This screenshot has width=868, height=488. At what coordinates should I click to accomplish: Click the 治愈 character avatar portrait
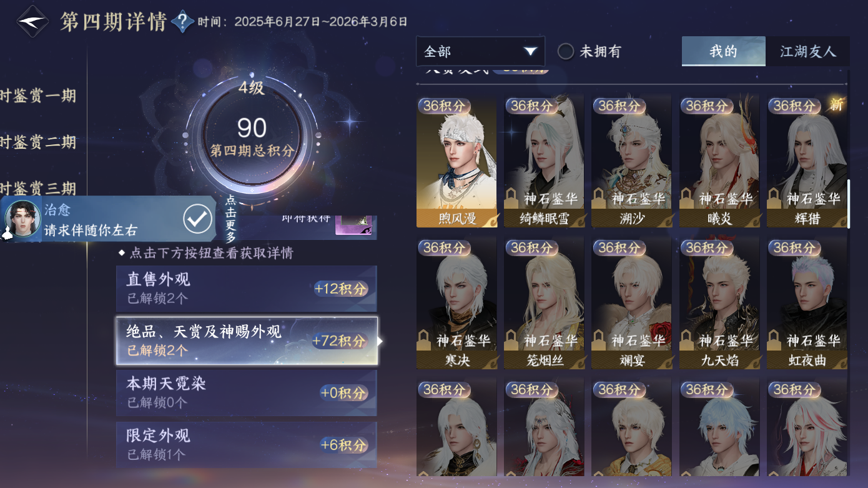22,219
